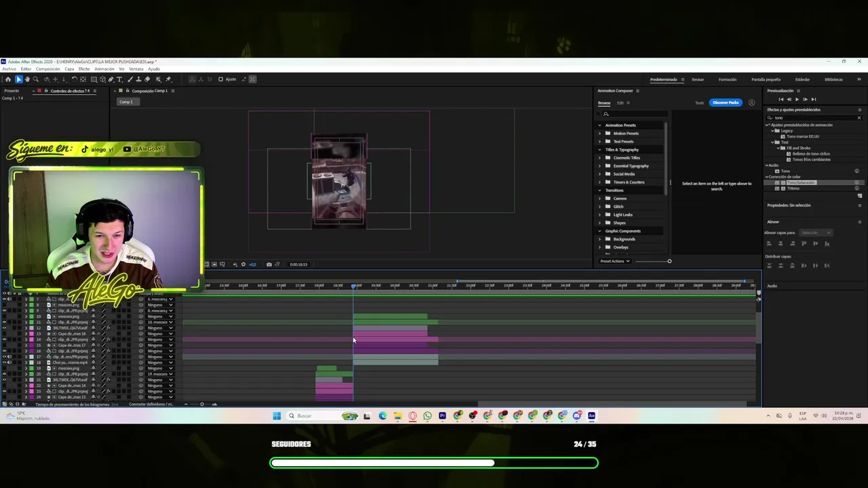Toggle visibility eye of layer 20
This screenshot has width=868, height=488.
(x=5, y=374)
